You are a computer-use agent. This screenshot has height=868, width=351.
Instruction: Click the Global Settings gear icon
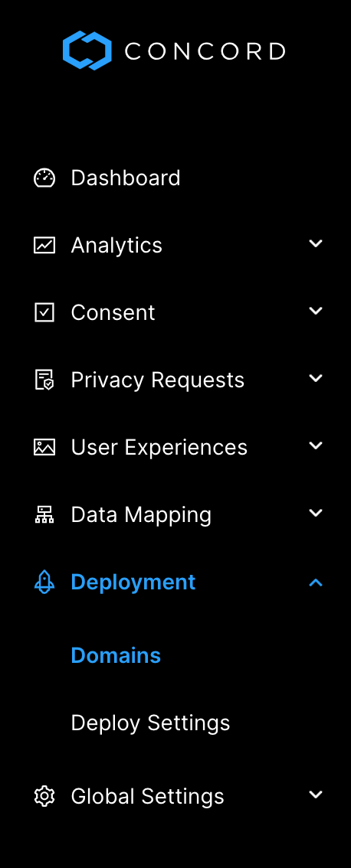click(x=44, y=797)
